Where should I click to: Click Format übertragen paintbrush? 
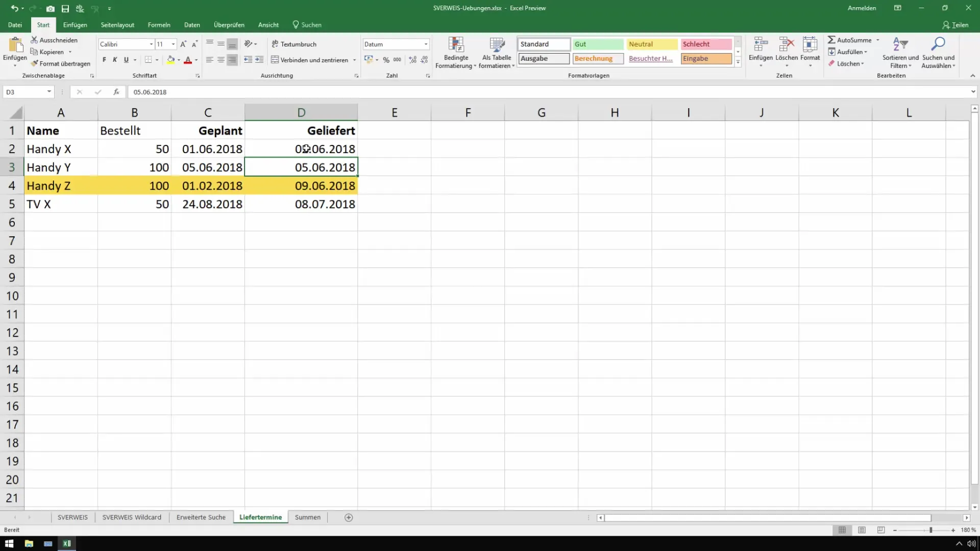click(61, 64)
